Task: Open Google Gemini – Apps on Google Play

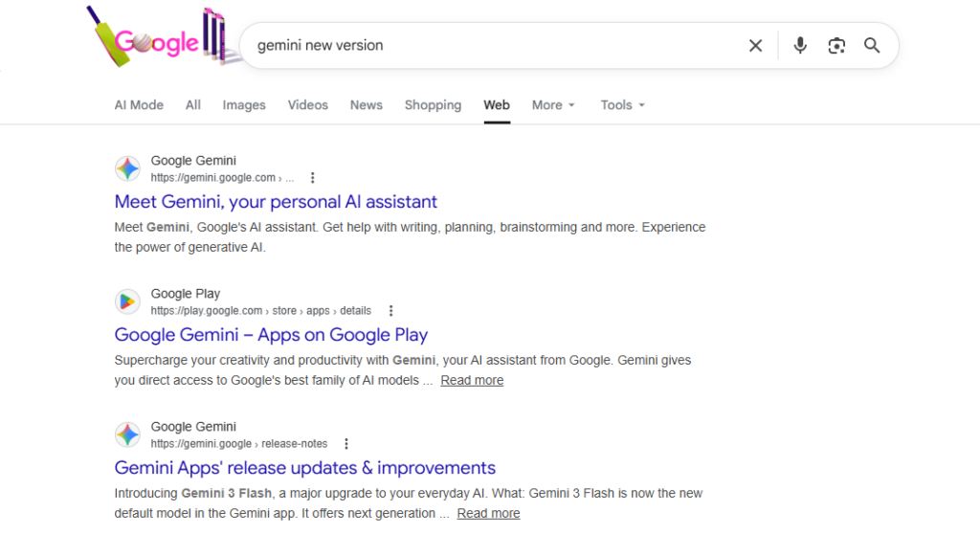Action: click(271, 335)
